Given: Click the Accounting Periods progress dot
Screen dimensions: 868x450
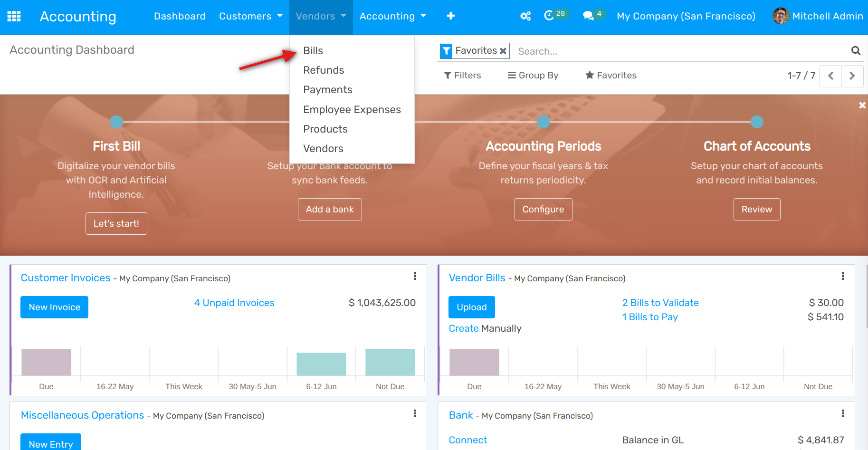Looking at the screenshot, I should [x=543, y=122].
